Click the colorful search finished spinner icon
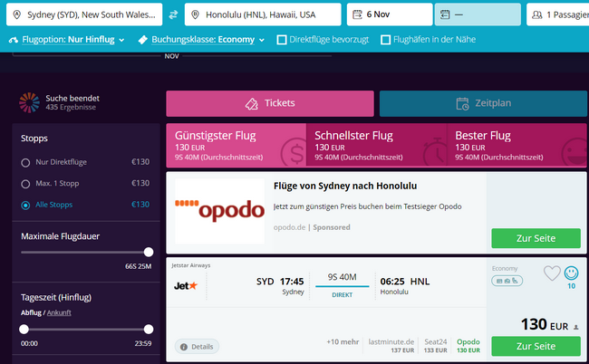 coord(29,102)
